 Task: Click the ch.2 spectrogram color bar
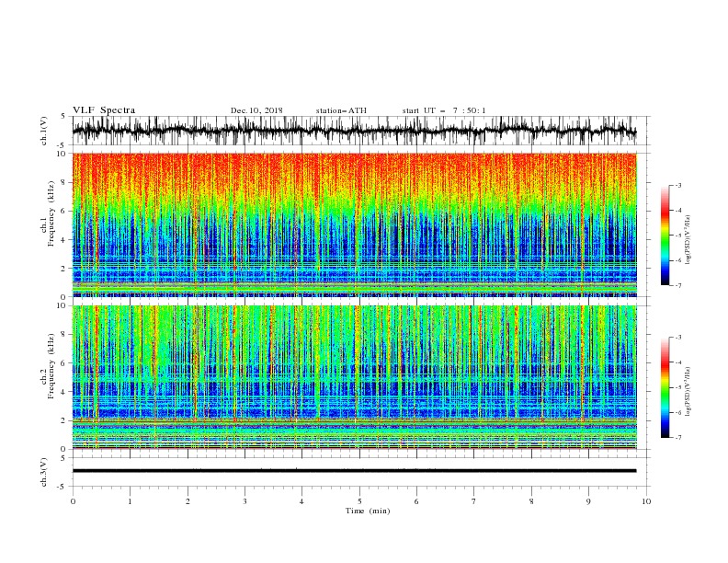tap(665, 387)
